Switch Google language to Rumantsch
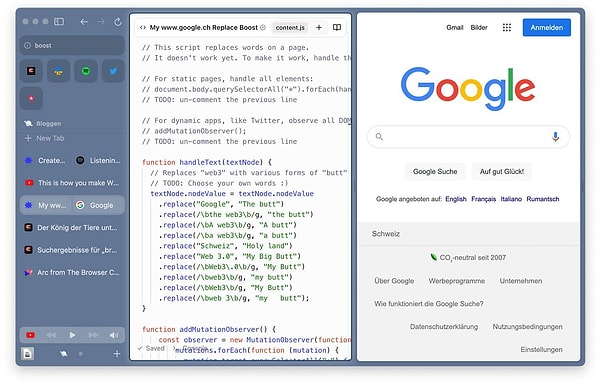This screenshot has height=384, width=600. point(543,199)
